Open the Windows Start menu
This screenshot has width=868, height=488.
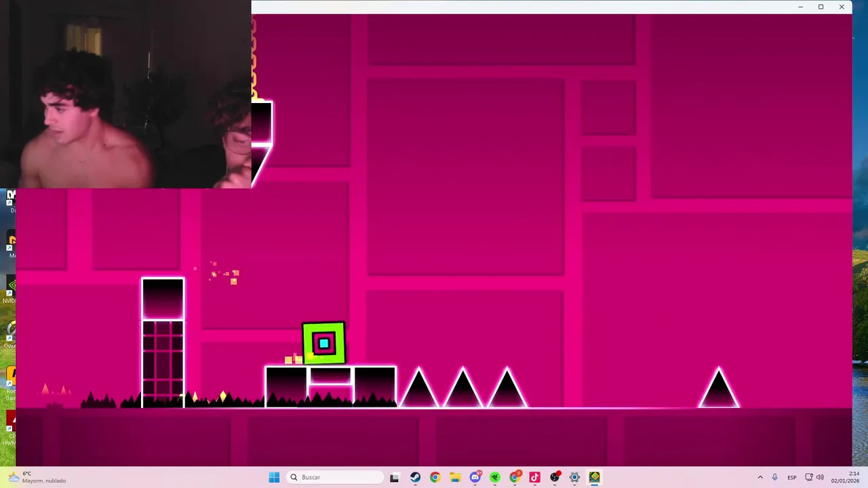(x=274, y=477)
